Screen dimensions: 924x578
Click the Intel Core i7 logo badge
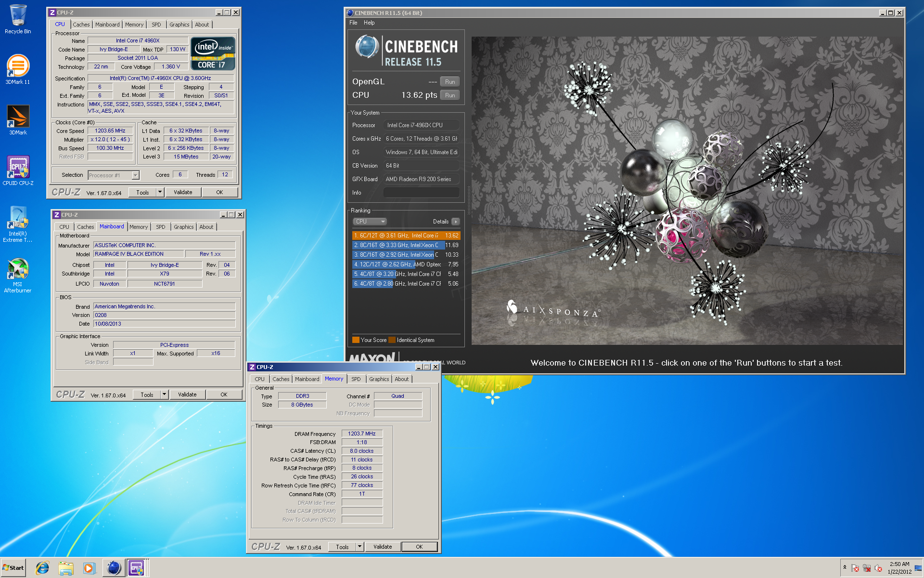(x=213, y=53)
